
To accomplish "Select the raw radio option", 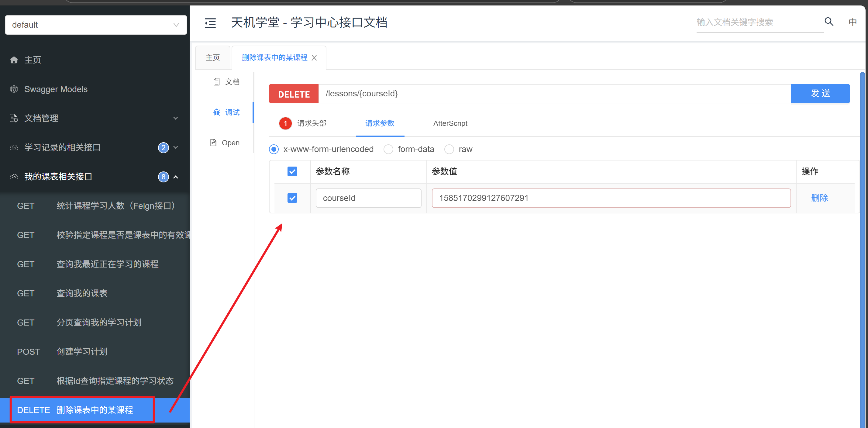I will coord(449,149).
